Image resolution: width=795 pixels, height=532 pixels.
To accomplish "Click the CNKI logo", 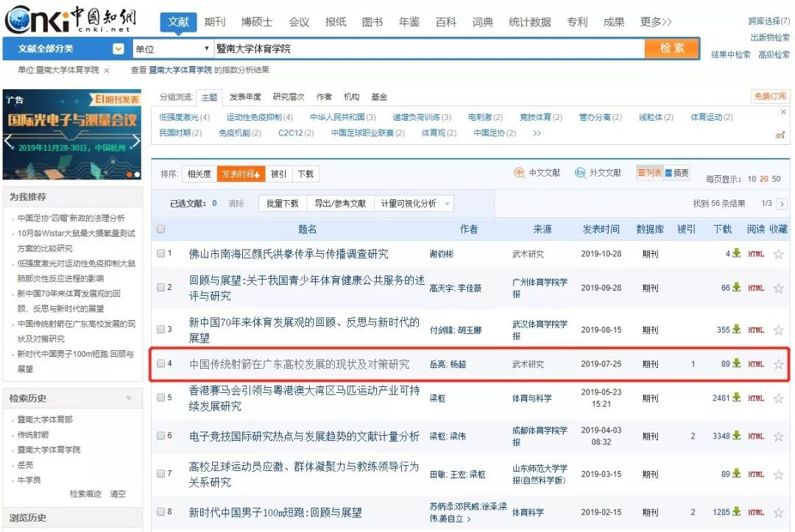I will point(71,19).
